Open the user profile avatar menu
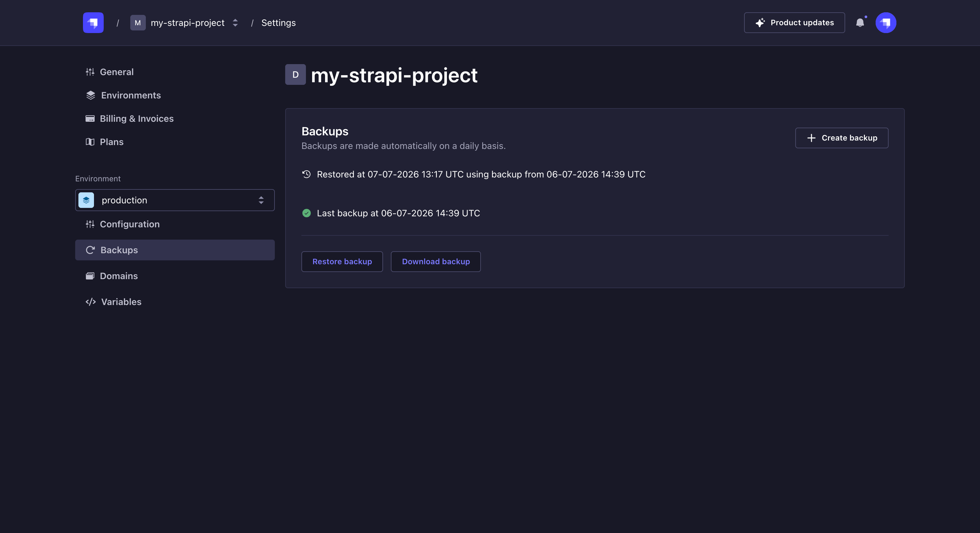Viewport: 980px width, 533px height. pos(886,23)
